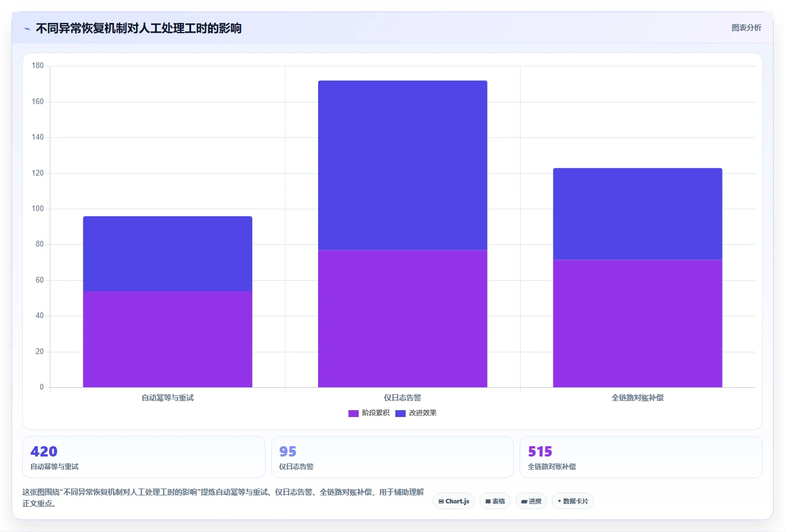Image resolution: width=785 pixels, height=532 pixels.
Task: Click the blue 改进效果 bar segment for 全链路对账补偿
Action: 637,214
